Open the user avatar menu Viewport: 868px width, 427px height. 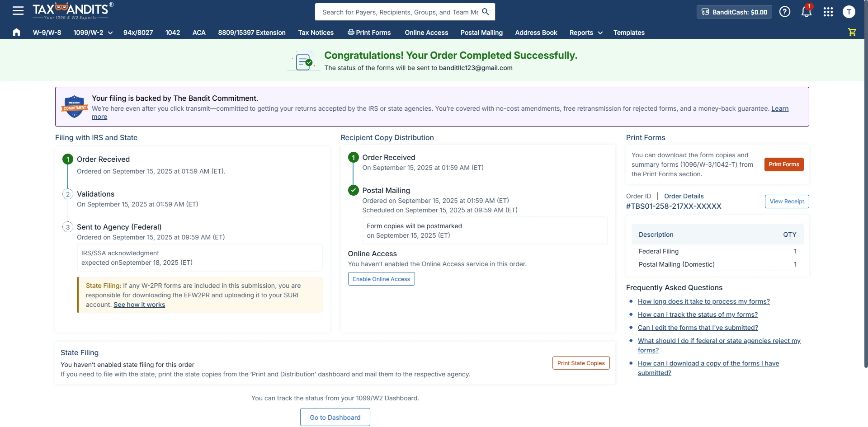point(849,12)
